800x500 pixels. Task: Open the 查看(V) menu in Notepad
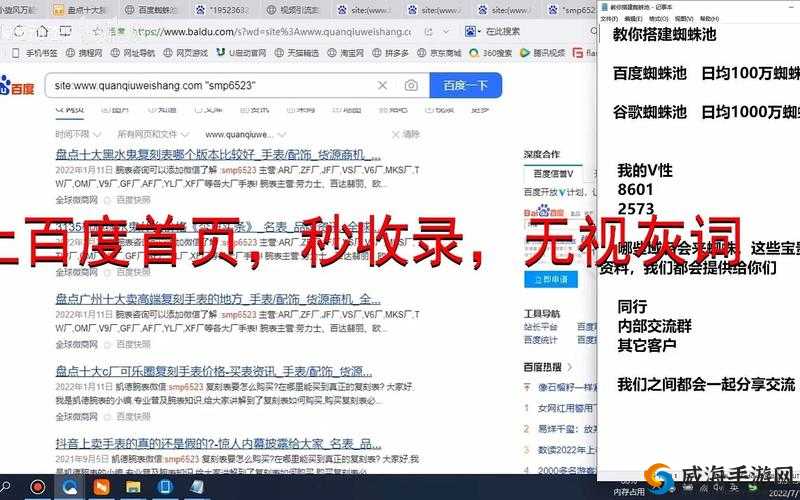tap(684, 18)
